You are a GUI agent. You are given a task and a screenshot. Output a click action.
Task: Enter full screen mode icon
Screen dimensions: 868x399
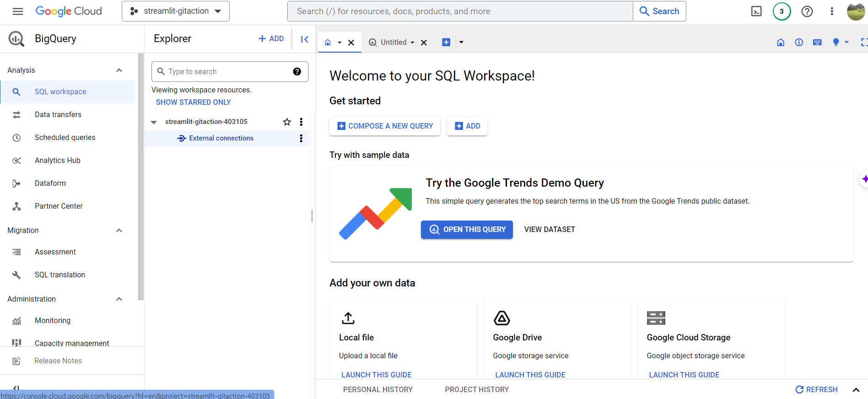(864, 42)
